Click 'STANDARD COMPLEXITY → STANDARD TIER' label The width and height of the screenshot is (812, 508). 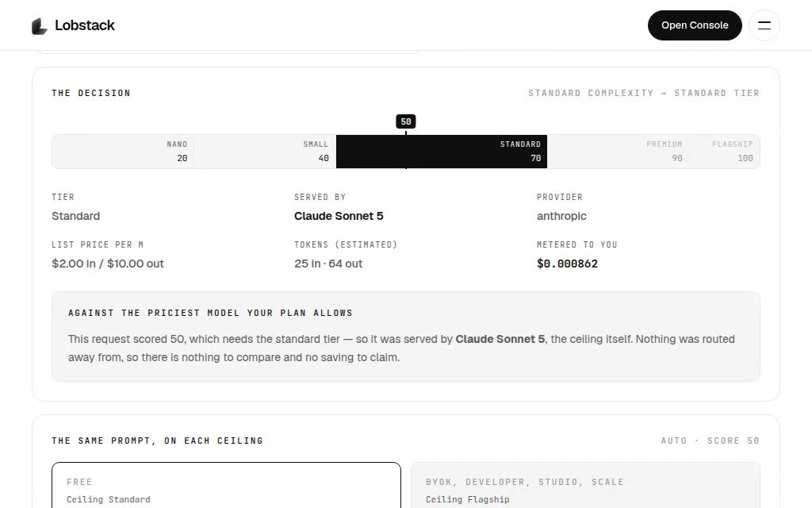[644, 94]
